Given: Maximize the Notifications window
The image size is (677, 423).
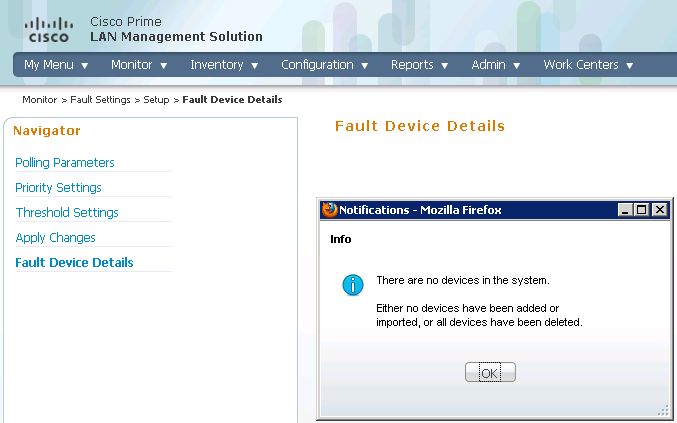Looking at the screenshot, I should (642, 210).
